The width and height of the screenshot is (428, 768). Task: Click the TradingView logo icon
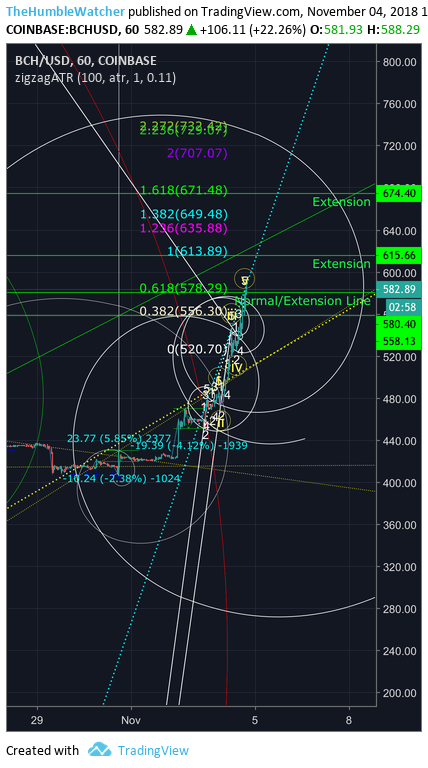pyautogui.click(x=99, y=749)
